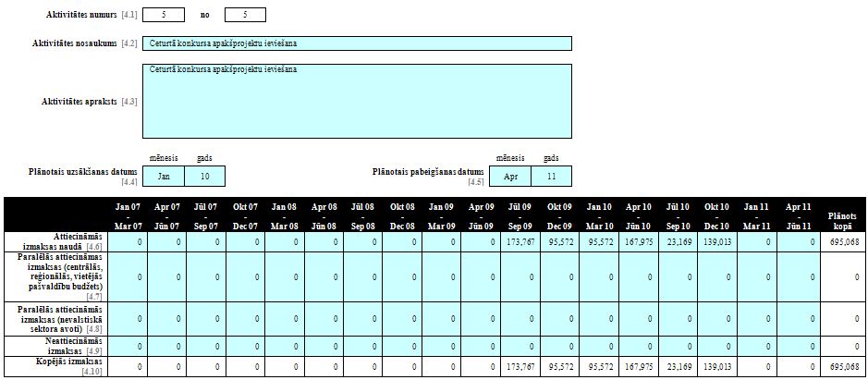The image size is (868, 380).
Task: Click the Jan 07 - Mar 07 column header
Action: click(x=128, y=215)
